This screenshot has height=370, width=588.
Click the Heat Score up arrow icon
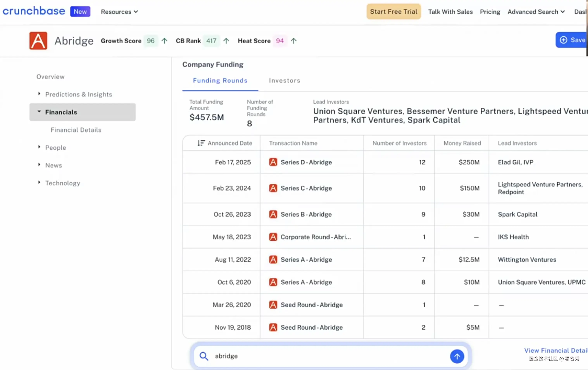[x=293, y=41]
